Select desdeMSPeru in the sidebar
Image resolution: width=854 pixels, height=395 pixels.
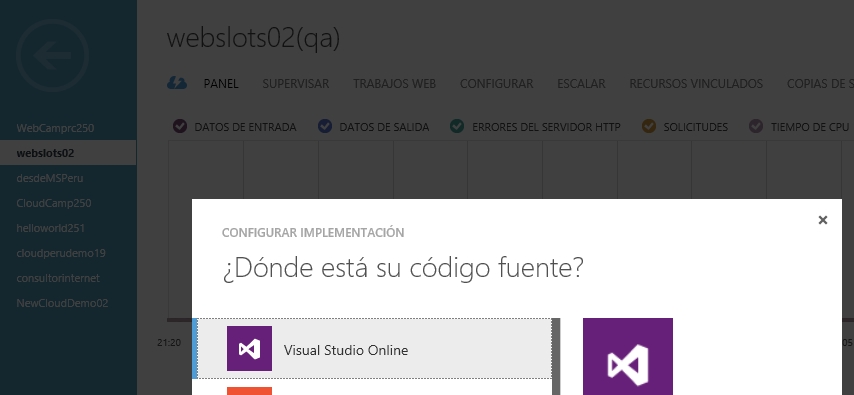pyautogui.click(x=68, y=178)
